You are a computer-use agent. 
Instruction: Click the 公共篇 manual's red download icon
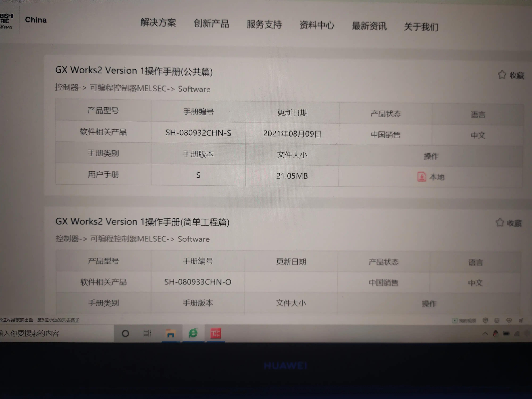pos(421,177)
